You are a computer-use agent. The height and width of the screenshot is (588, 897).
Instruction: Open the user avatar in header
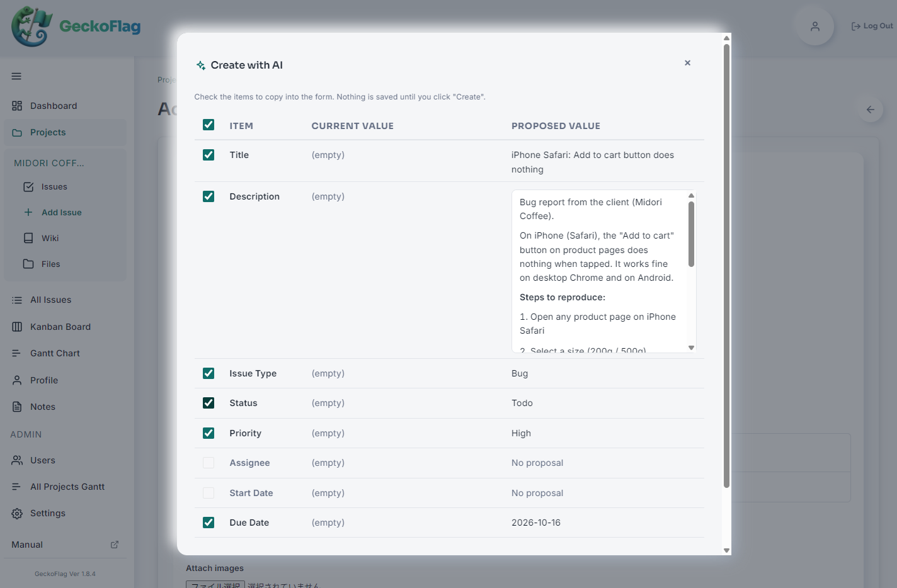815,26
